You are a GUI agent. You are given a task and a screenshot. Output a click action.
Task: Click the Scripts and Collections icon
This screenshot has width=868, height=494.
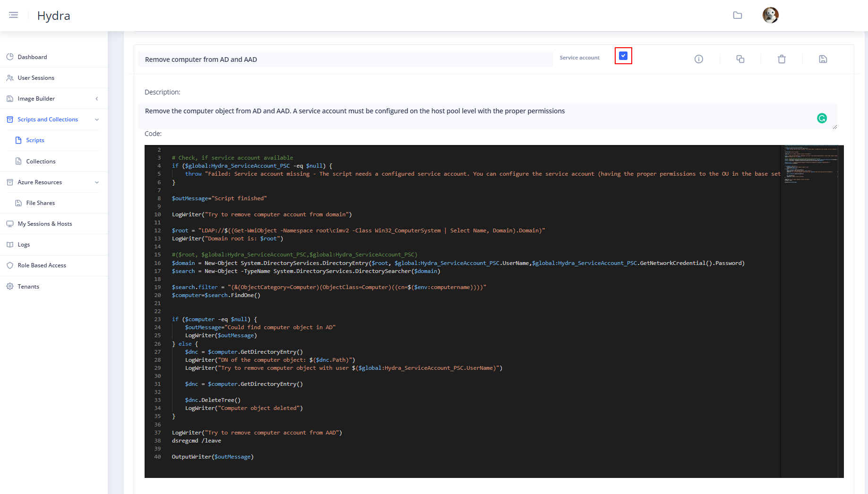[10, 119]
